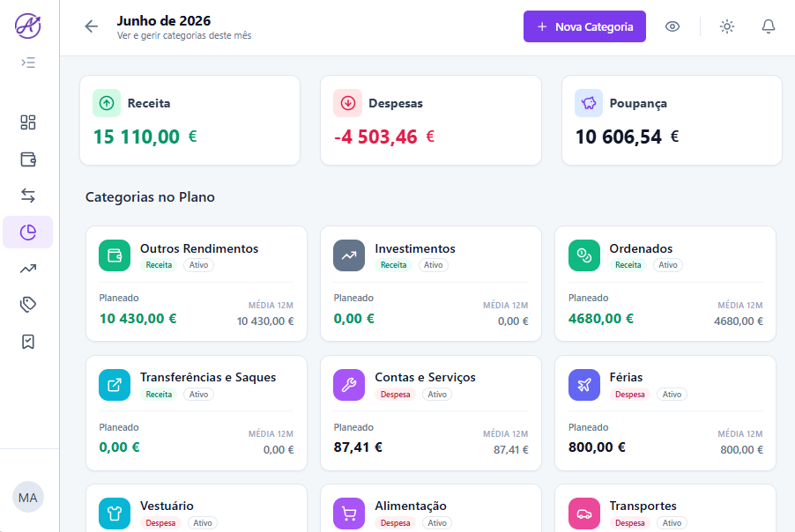View transactions via the transfer arrows icon
Image resolution: width=795 pixels, height=532 pixels.
27,196
